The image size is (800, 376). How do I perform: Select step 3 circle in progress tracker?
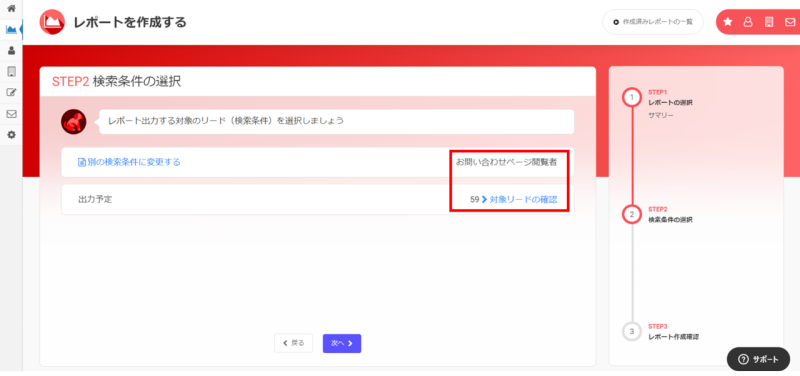tap(632, 332)
